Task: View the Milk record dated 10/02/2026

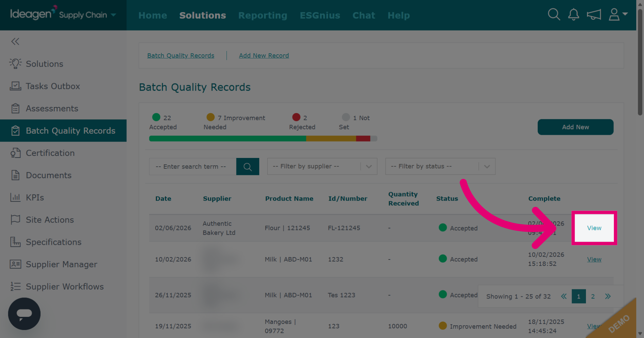Action: point(594,259)
